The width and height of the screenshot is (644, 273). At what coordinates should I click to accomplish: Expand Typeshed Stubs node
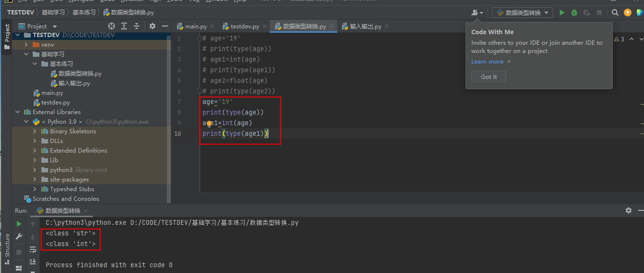[x=35, y=189]
